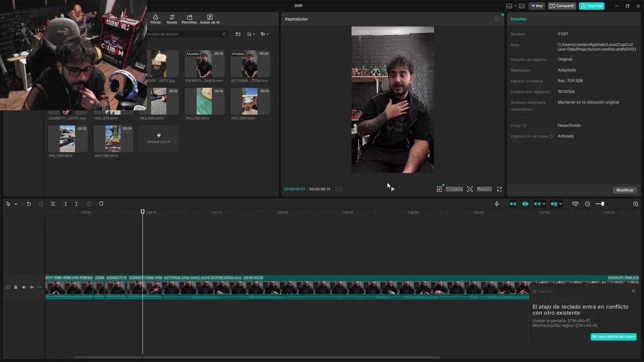This screenshot has height=362, width=644.
Task: Fit timeline to window zoom icon
Action: [x=575, y=204]
